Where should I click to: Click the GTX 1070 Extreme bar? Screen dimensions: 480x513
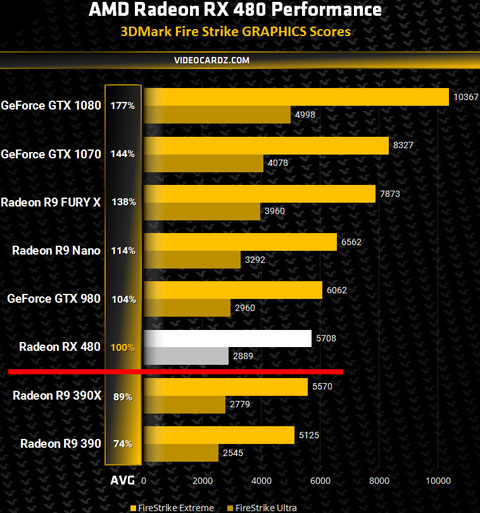[267, 146]
